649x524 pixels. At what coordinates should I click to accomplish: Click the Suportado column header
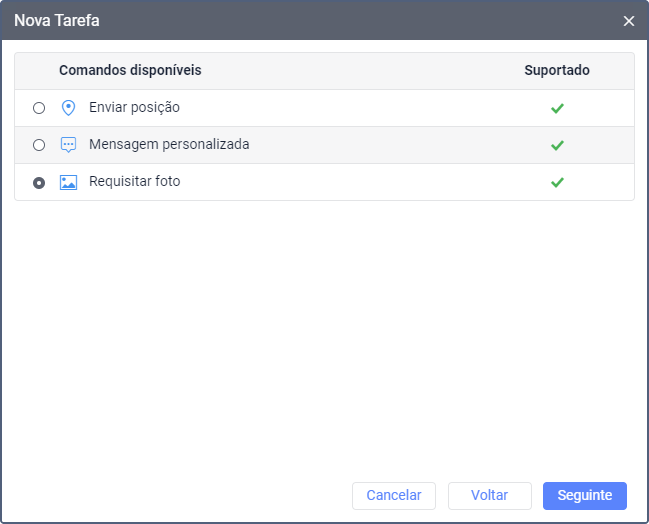click(557, 70)
